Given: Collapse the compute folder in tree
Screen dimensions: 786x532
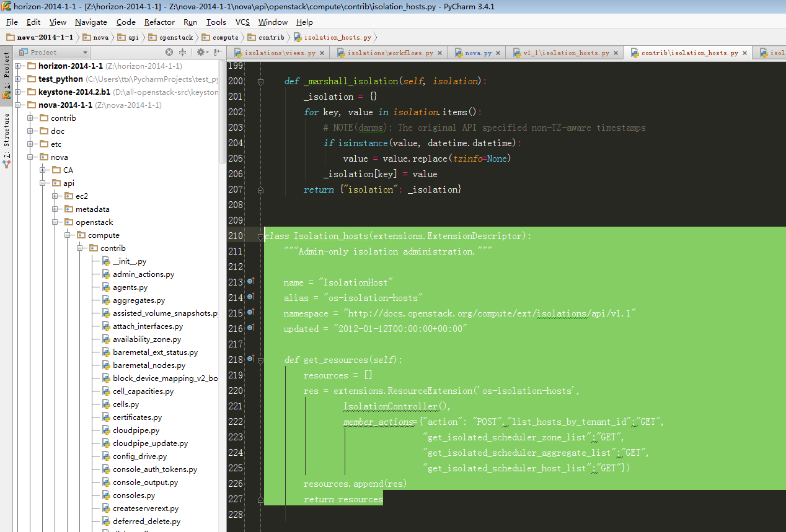Looking at the screenshot, I should 68,235.
